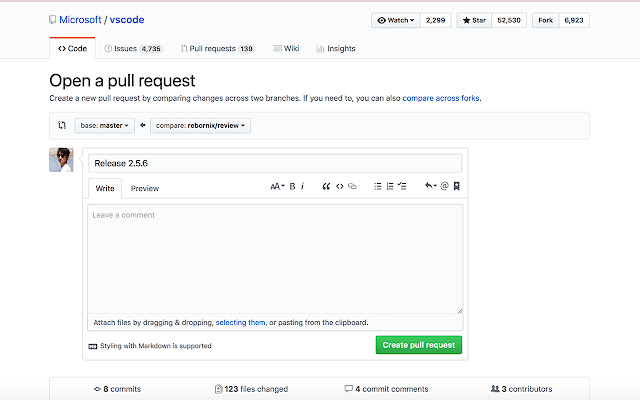This screenshot has width=640, height=400.
Task: Reference an issue with bookmark icon
Action: (x=457, y=186)
